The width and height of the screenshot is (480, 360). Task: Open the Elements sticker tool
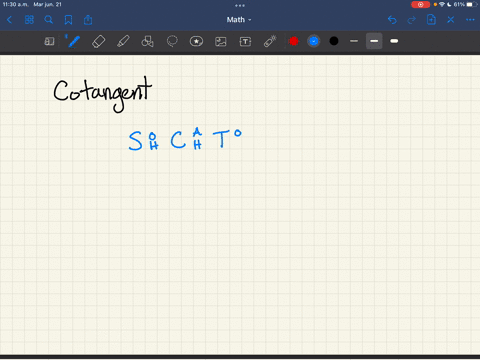(x=196, y=41)
